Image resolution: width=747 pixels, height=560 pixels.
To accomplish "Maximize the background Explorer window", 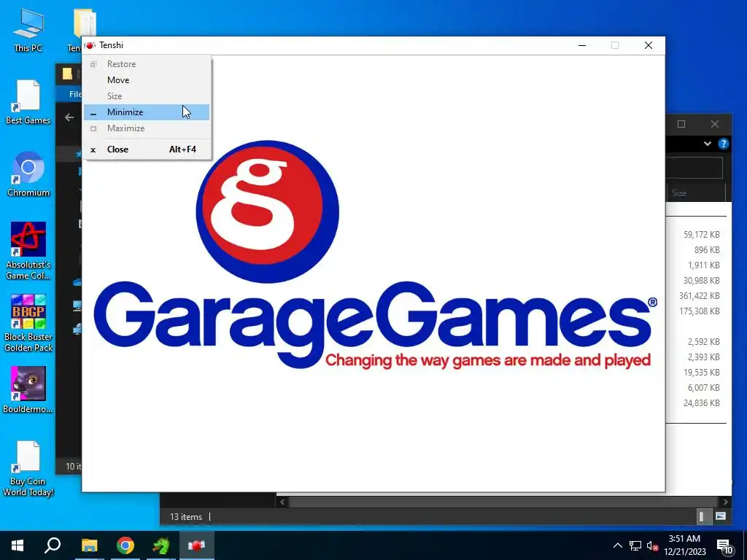I will (681, 124).
